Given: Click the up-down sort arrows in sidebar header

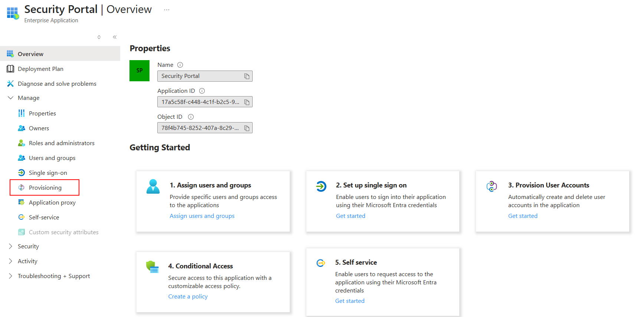Looking at the screenshot, I should coord(99,37).
